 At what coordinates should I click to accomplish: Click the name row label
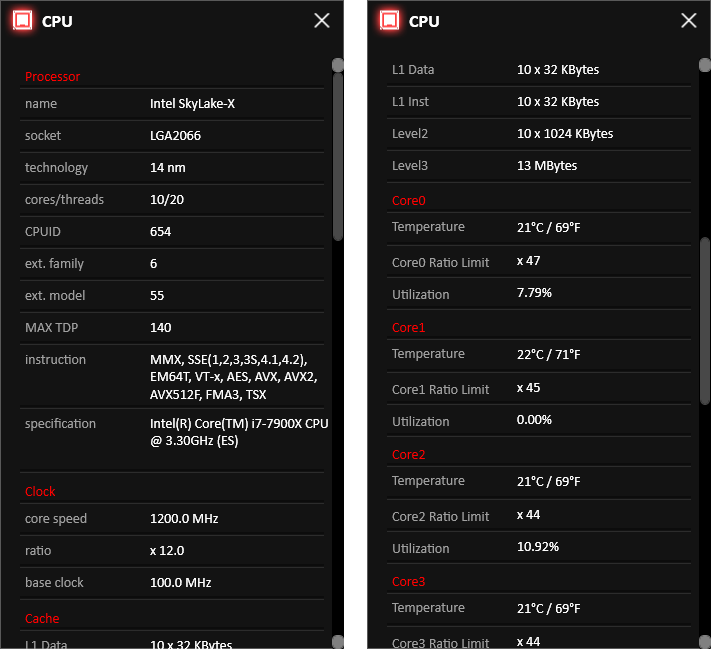point(41,104)
